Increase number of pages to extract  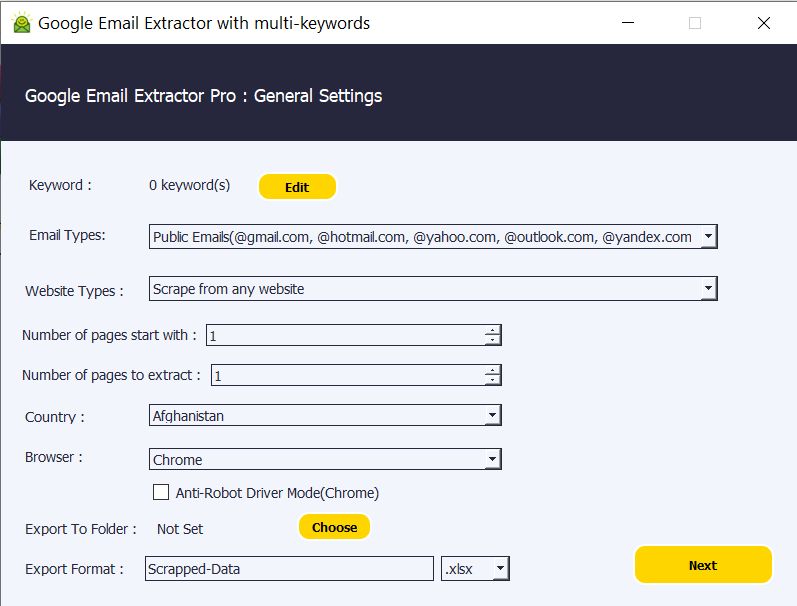(x=493, y=370)
